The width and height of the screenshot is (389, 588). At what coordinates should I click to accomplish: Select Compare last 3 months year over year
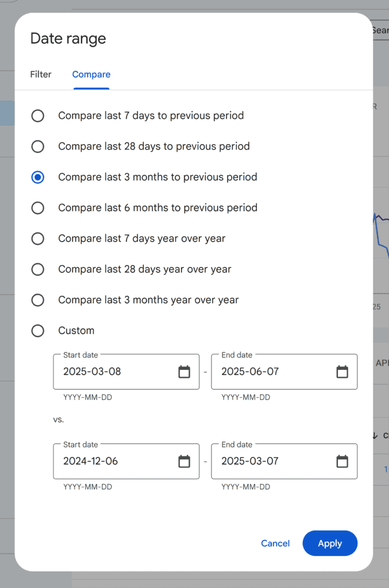click(x=37, y=300)
